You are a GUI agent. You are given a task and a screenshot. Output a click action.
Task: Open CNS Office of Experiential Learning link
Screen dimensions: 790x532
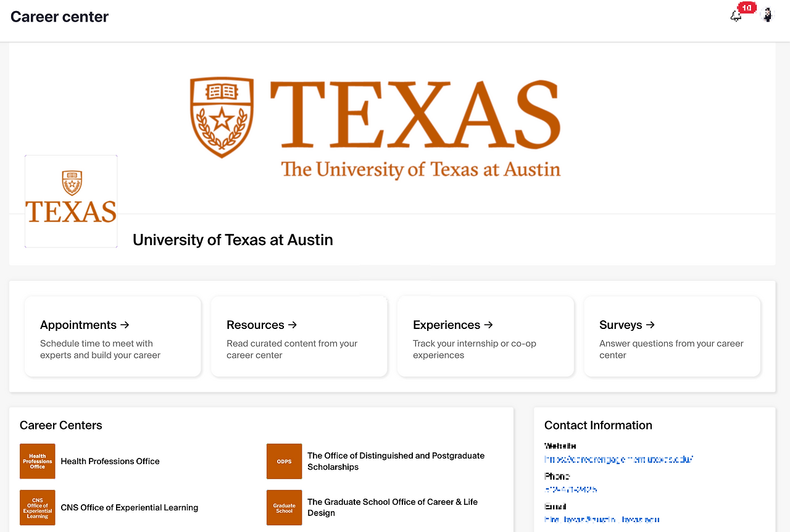point(130,507)
